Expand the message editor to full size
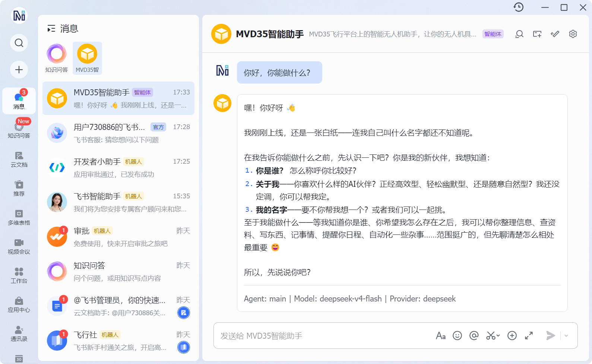The image size is (592, 364). click(x=529, y=336)
